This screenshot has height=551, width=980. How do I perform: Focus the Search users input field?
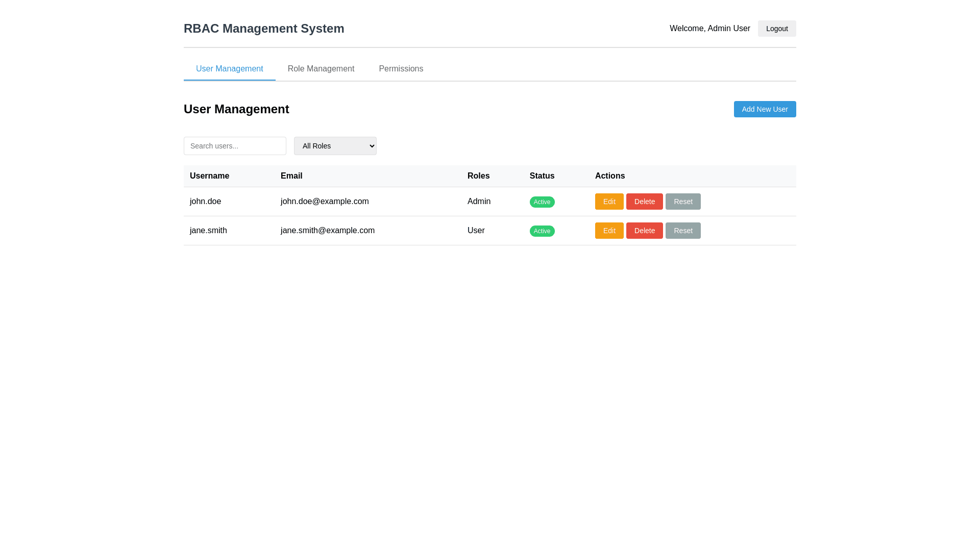point(235,146)
